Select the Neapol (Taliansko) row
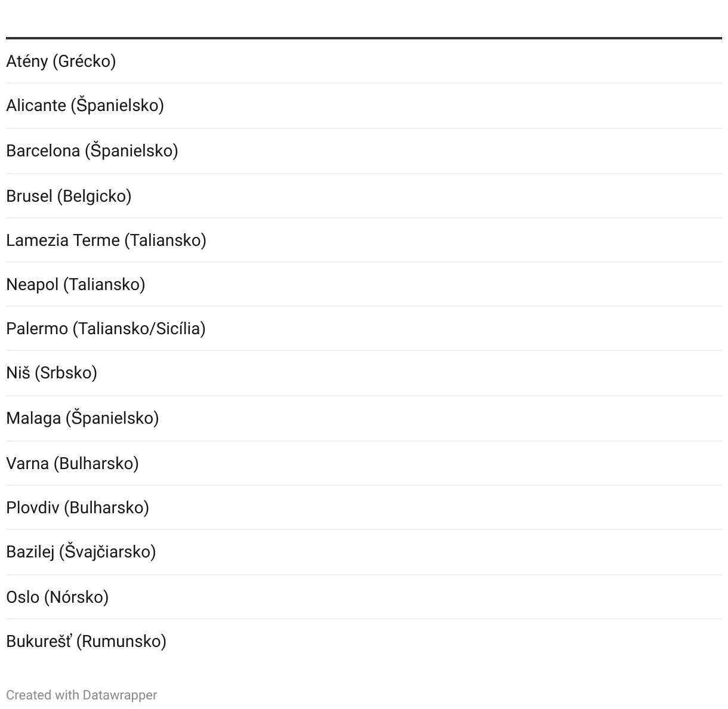The height and width of the screenshot is (709, 728). 364,284
